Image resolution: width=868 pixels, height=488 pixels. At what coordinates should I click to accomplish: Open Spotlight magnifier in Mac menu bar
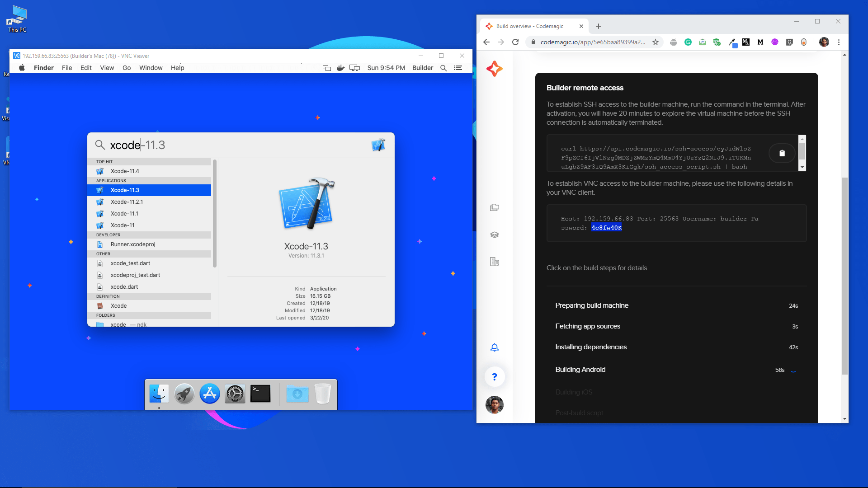coord(443,68)
